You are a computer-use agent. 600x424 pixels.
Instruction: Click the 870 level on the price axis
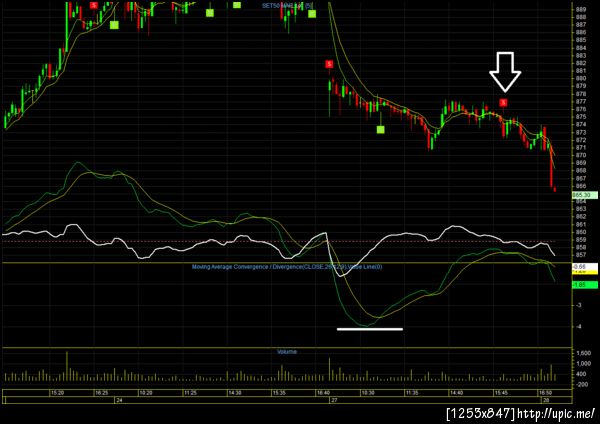pos(580,155)
